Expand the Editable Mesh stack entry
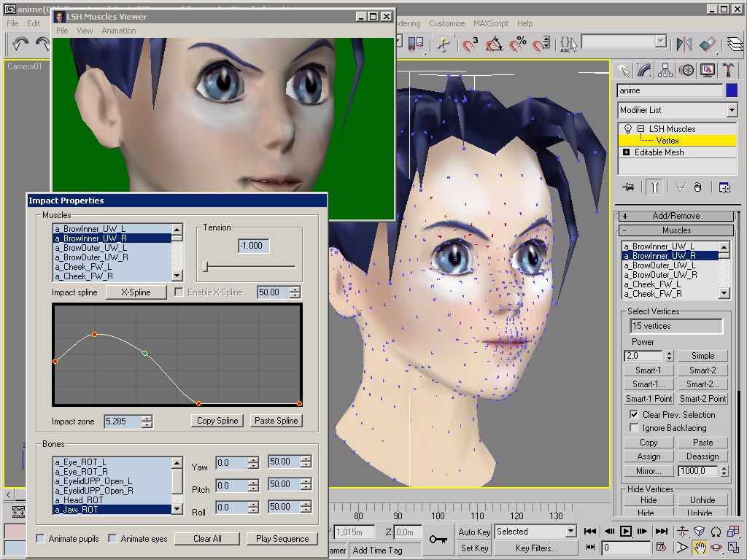This screenshot has width=747, height=560. pos(626,152)
